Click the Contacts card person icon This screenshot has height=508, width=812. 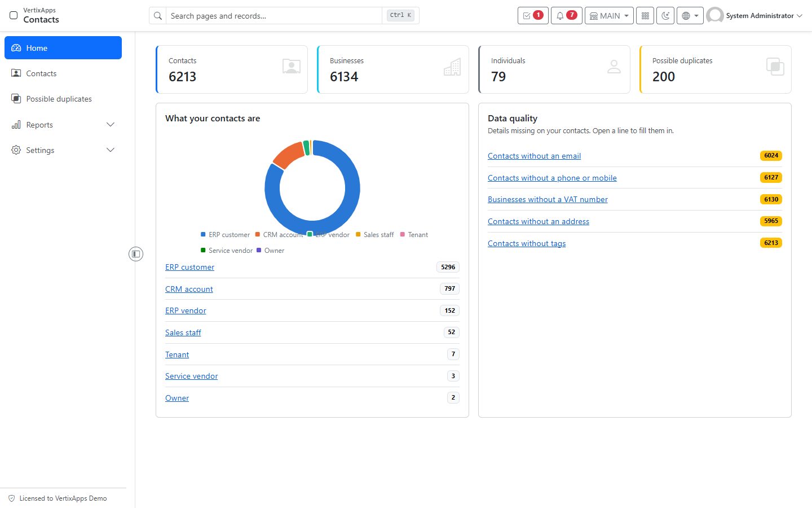click(x=292, y=67)
